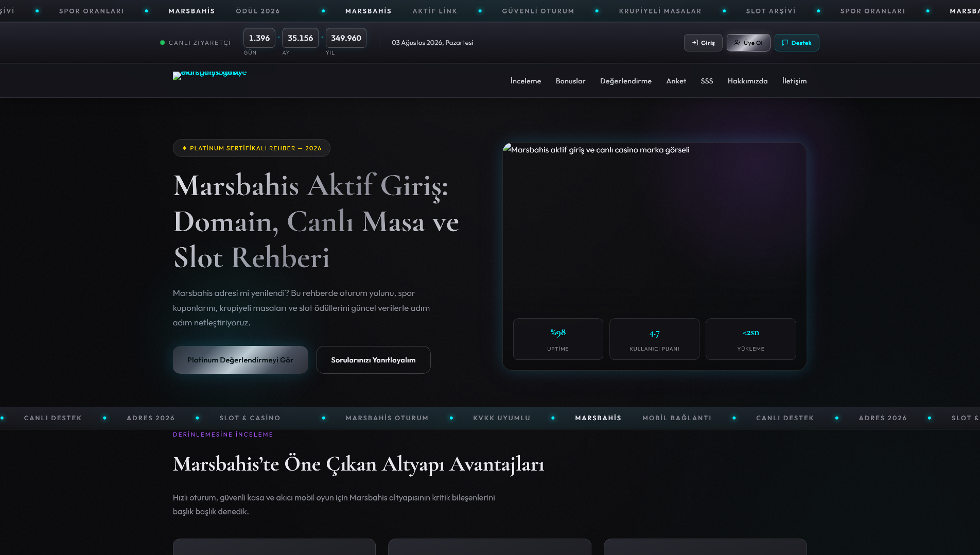980x555 pixels.
Task: Open Hakkımızda in the navigation
Action: click(x=747, y=81)
